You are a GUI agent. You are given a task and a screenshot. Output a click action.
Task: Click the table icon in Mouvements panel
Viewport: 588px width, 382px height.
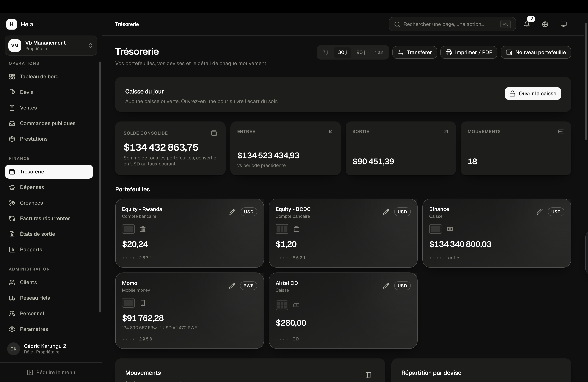(x=368, y=375)
